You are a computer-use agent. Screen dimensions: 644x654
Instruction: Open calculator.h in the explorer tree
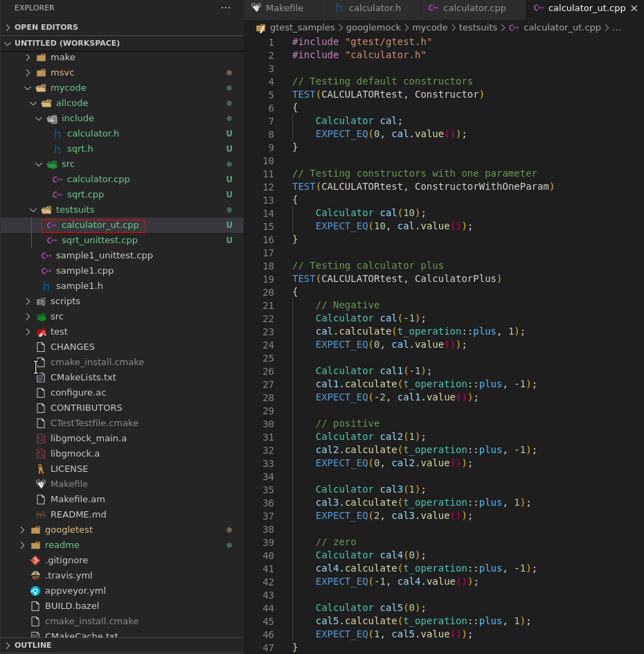click(x=93, y=134)
